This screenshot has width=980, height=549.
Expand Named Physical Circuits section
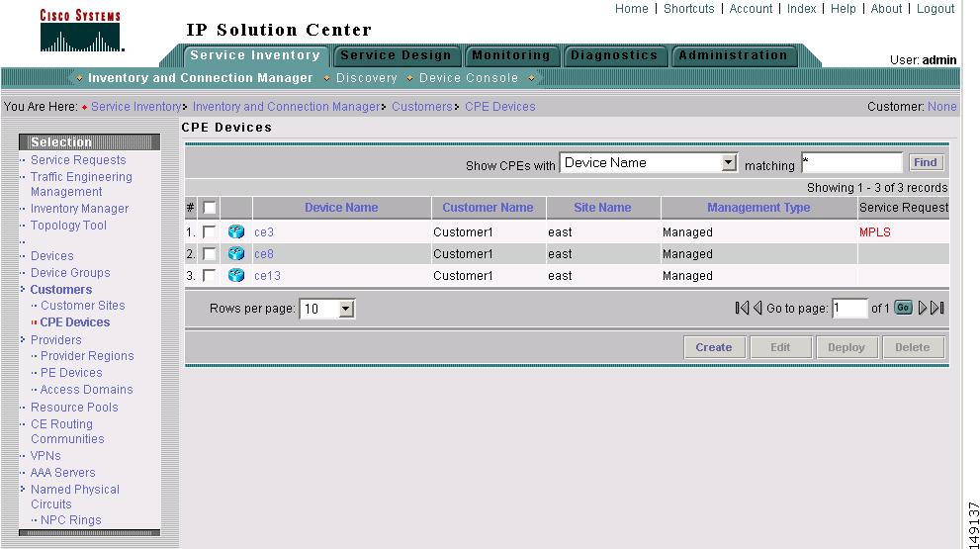[23, 489]
